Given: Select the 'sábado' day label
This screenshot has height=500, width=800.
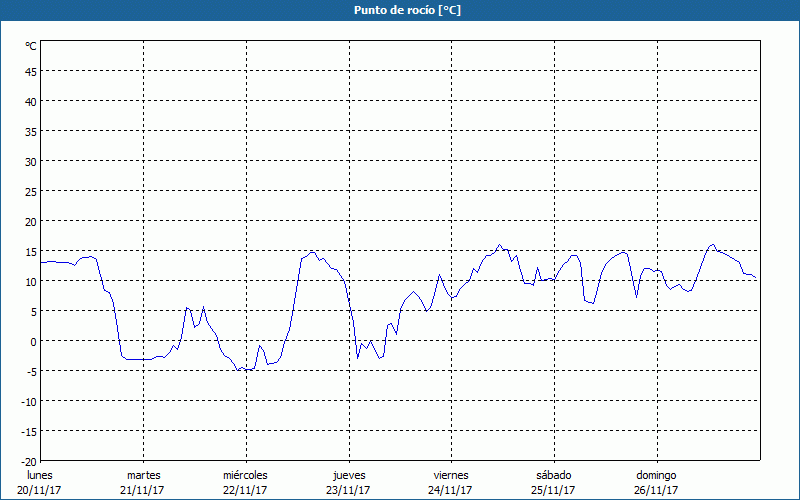Looking at the screenshot, I should coord(553,475).
